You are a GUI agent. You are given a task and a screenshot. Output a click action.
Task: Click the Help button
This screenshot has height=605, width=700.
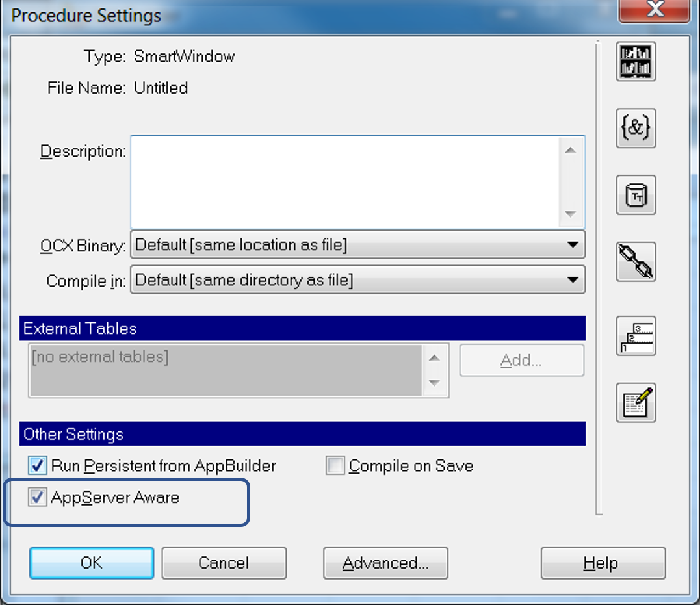pos(603,563)
